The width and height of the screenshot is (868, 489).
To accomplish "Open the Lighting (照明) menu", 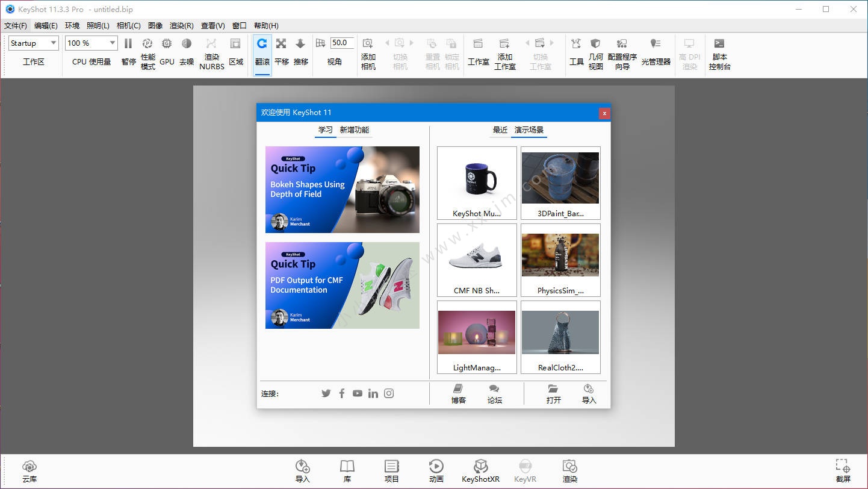I will pyautogui.click(x=98, y=25).
